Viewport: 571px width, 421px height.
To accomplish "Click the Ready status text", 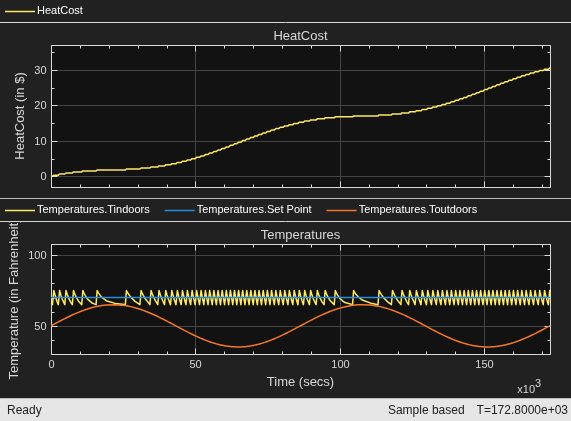I will click(x=24, y=410).
